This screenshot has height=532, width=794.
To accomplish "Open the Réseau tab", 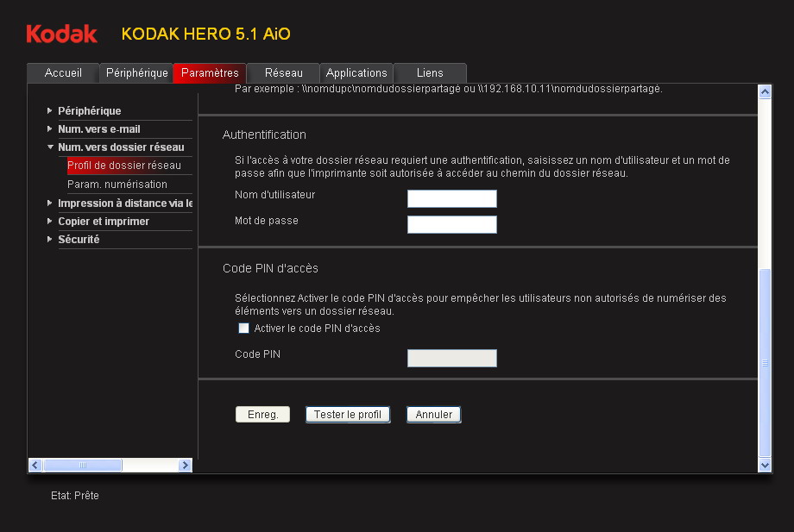I will (283, 73).
